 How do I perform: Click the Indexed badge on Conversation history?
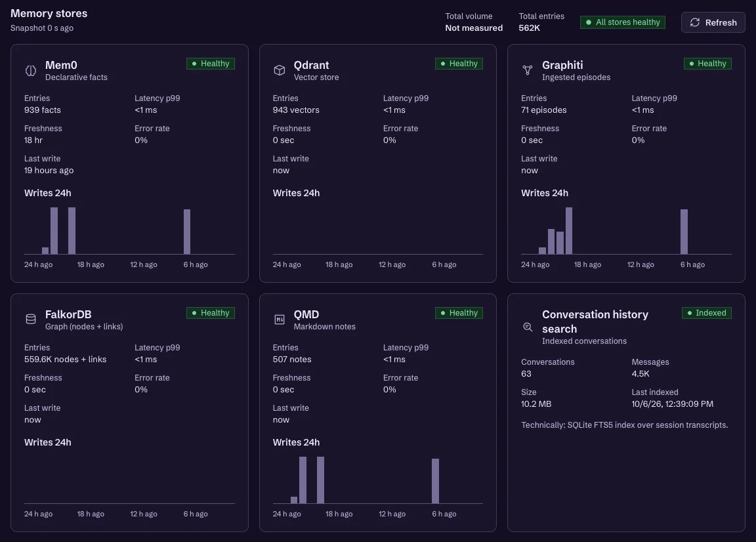(706, 313)
